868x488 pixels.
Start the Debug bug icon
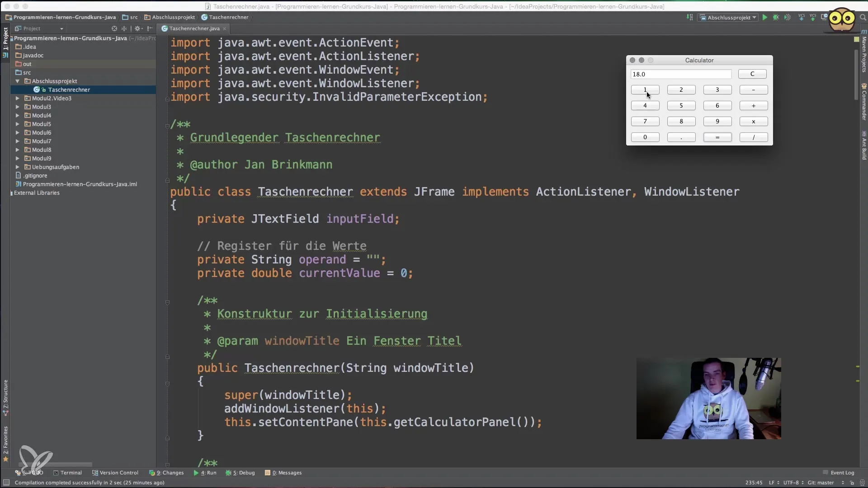776,18
